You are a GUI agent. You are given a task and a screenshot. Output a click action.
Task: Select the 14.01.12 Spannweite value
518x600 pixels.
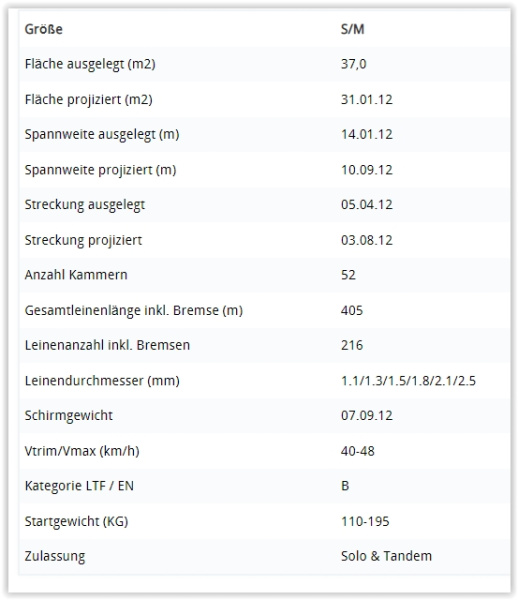click(x=367, y=134)
